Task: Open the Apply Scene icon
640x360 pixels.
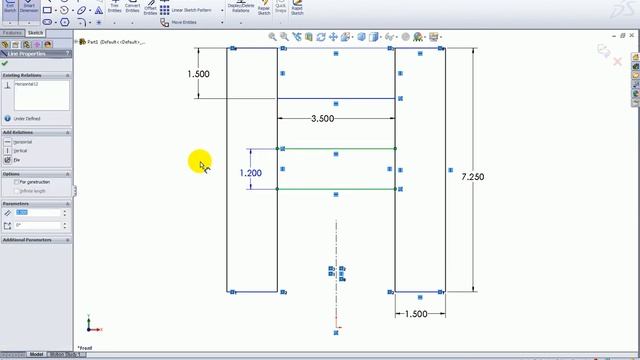Action: (418, 37)
